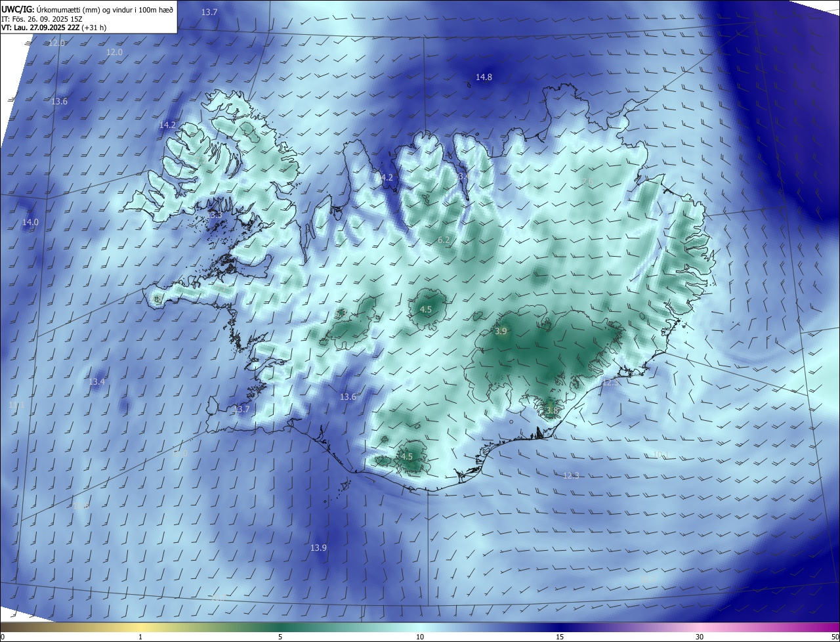Click the 11.0 value southwest of Reykjanes

click(x=180, y=453)
